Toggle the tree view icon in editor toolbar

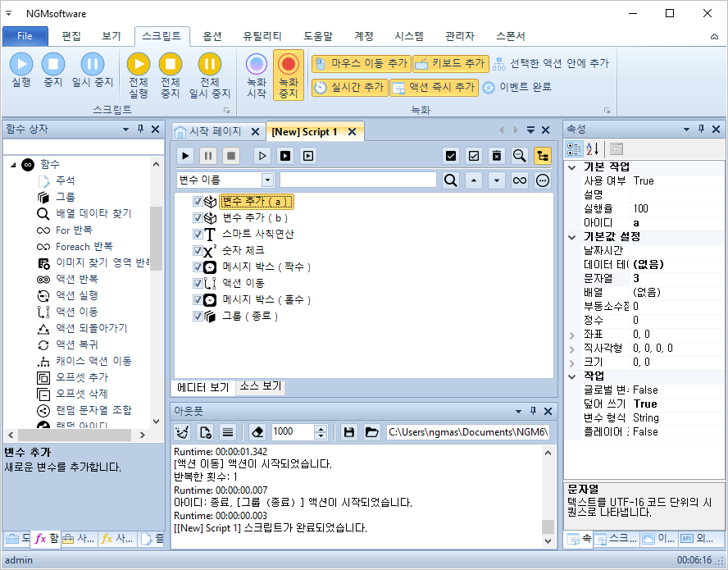[542, 156]
